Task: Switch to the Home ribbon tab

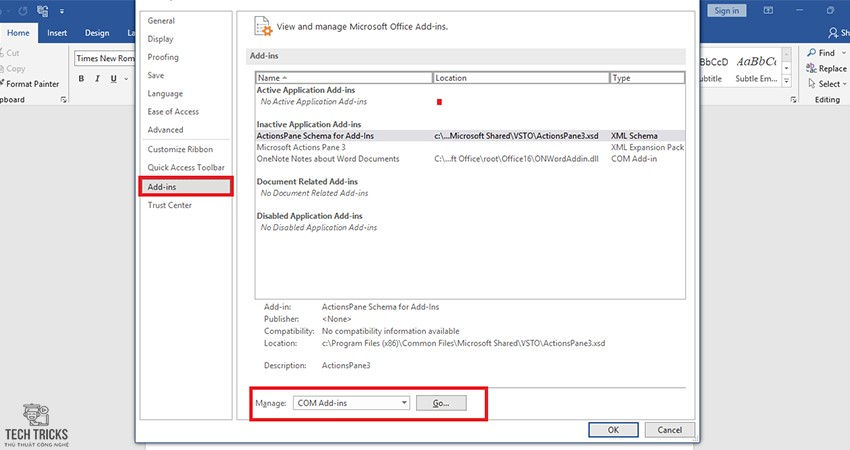Action: (x=18, y=33)
